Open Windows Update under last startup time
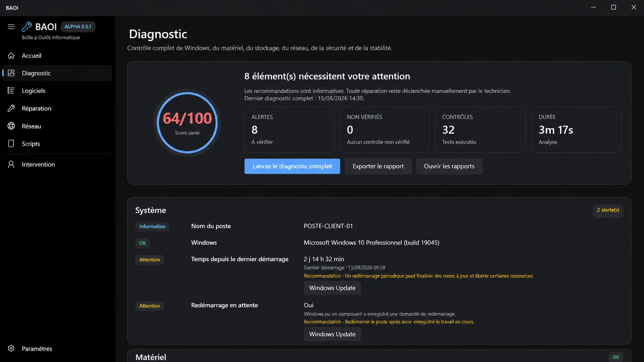 (332, 288)
